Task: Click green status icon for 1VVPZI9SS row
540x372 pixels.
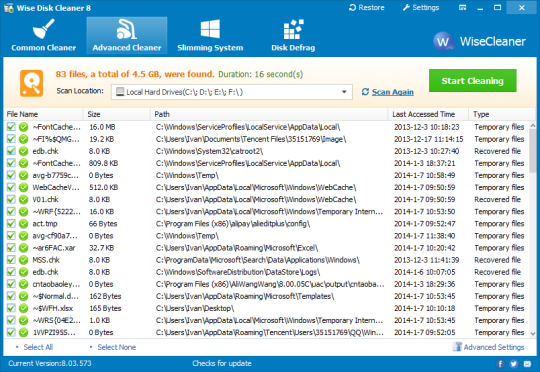Action: pyautogui.click(x=23, y=332)
